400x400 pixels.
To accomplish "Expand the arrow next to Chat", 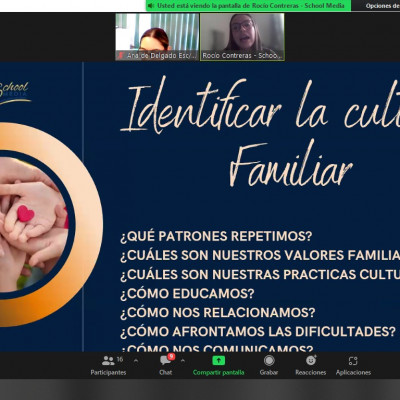I will (182, 360).
